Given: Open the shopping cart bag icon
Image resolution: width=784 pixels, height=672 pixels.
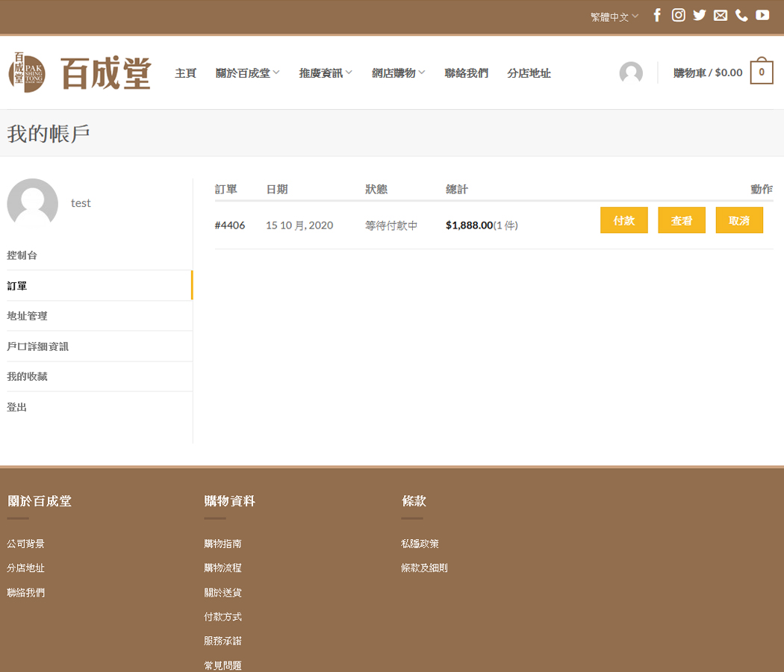Looking at the screenshot, I should click(762, 72).
